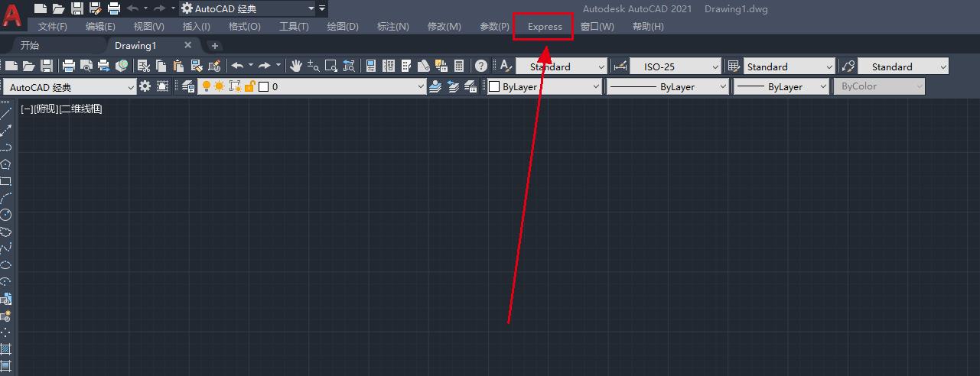
Task: Click the Help question mark icon
Action: pyautogui.click(x=480, y=66)
